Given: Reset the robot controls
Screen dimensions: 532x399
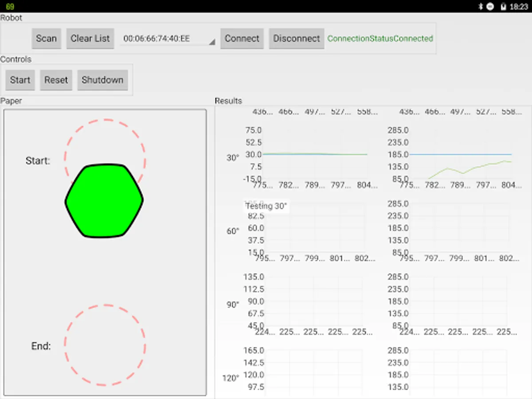Looking at the screenshot, I should click(56, 80).
